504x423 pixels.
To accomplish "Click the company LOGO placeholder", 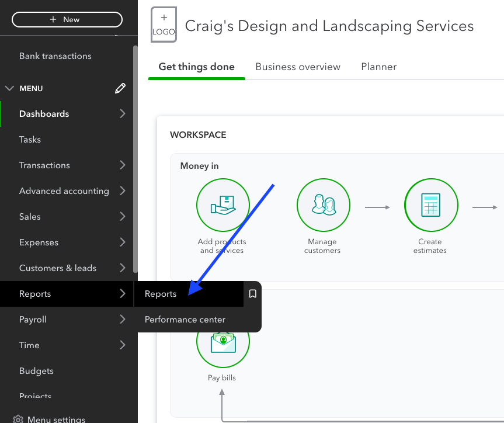I will click(x=164, y=25).
